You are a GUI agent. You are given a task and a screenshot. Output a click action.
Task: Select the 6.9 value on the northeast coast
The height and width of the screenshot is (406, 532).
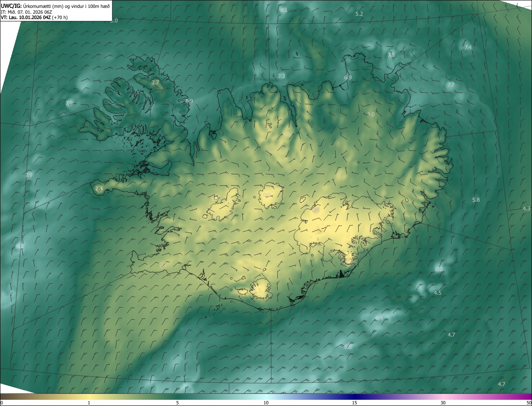[348, 77]
